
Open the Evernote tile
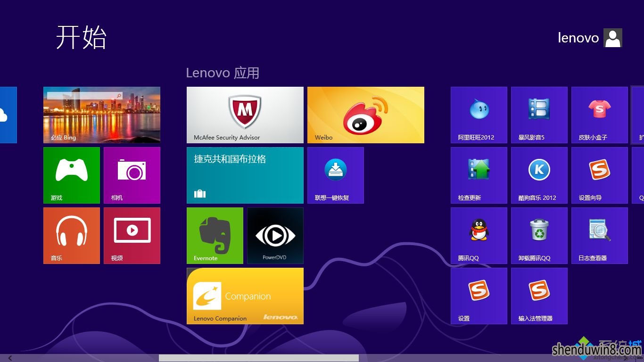(x=215, y=235)
